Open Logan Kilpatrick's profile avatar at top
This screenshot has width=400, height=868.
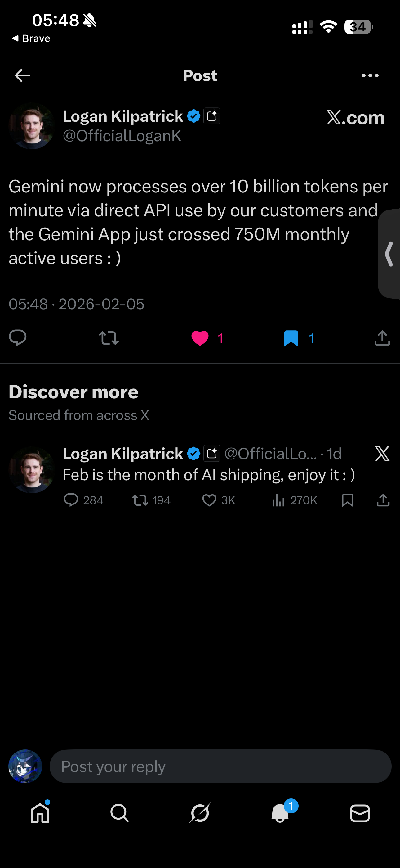pos(32,126)
